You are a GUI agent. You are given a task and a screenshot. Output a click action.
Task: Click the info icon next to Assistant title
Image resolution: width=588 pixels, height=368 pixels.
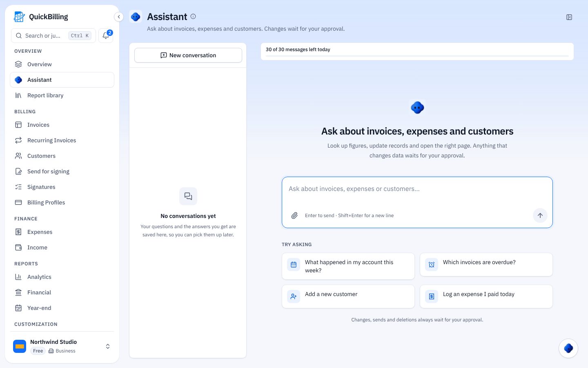[x=193, y=16]
